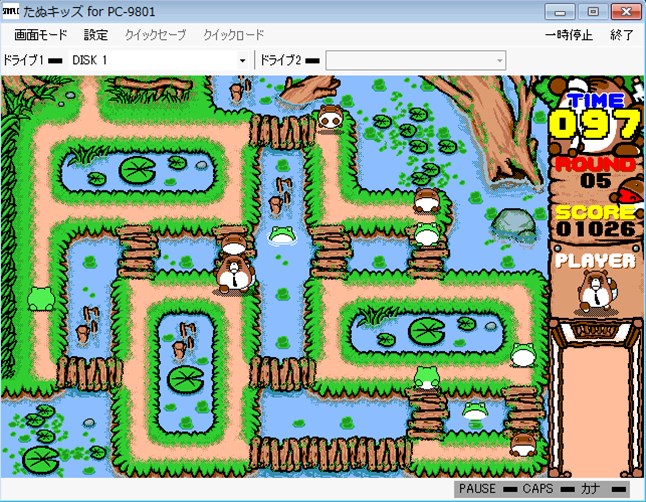The height and width of the screenshot is (502, 646).
Task: Click the TIME counter 097
Action: [594, 124]
